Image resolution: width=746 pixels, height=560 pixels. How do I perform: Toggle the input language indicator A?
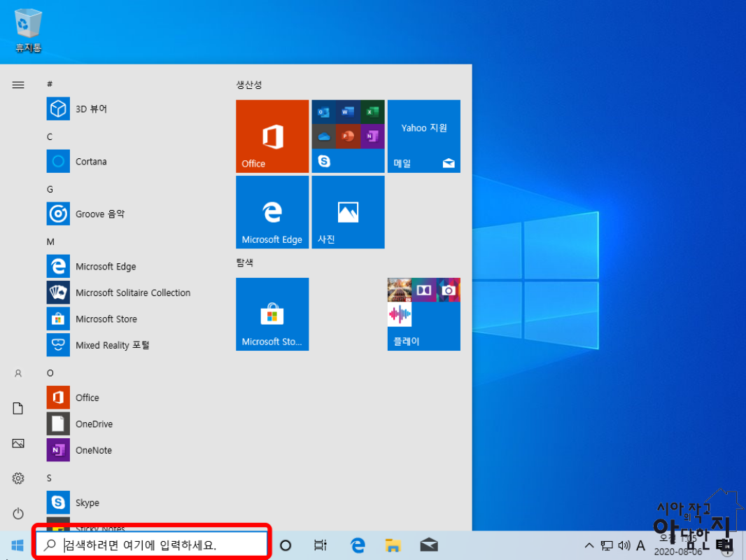click(x=641, y=545)
